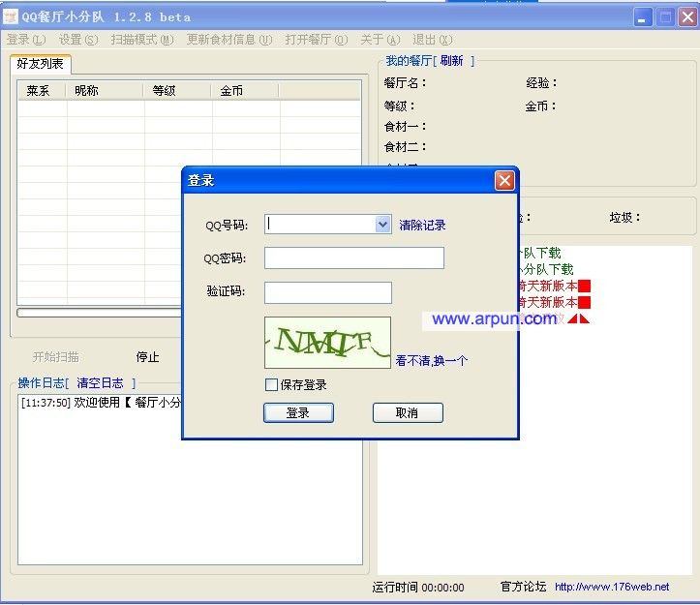
Task: Click the 停止 button
Action: coord(148,357)
